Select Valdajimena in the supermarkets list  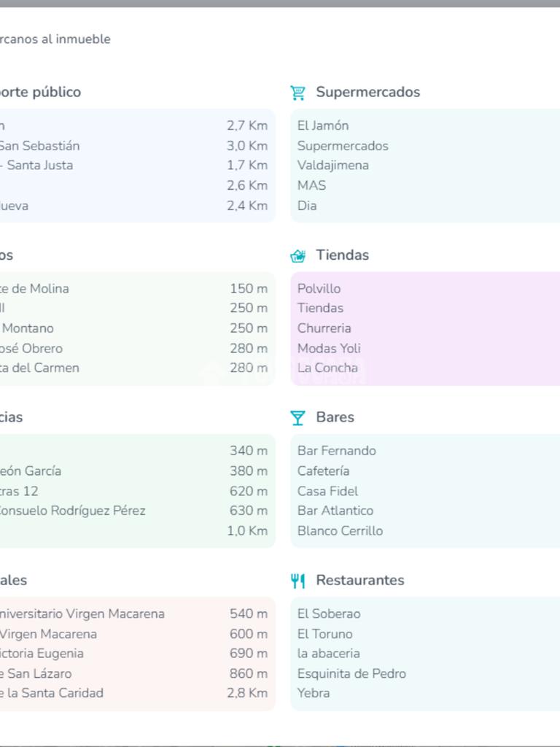tap(332, 166)
